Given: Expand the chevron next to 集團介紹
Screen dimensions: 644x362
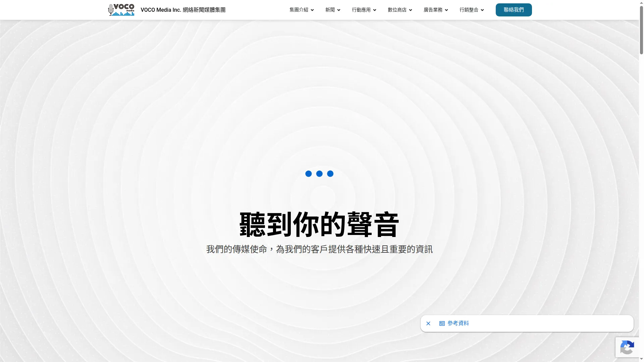Looking at the screenshot, I should point(312,10).
